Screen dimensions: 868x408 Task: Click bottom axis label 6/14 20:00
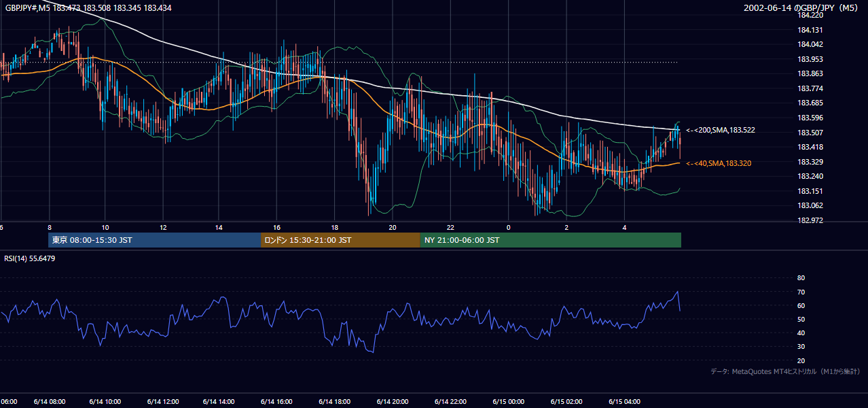(393, 401)
